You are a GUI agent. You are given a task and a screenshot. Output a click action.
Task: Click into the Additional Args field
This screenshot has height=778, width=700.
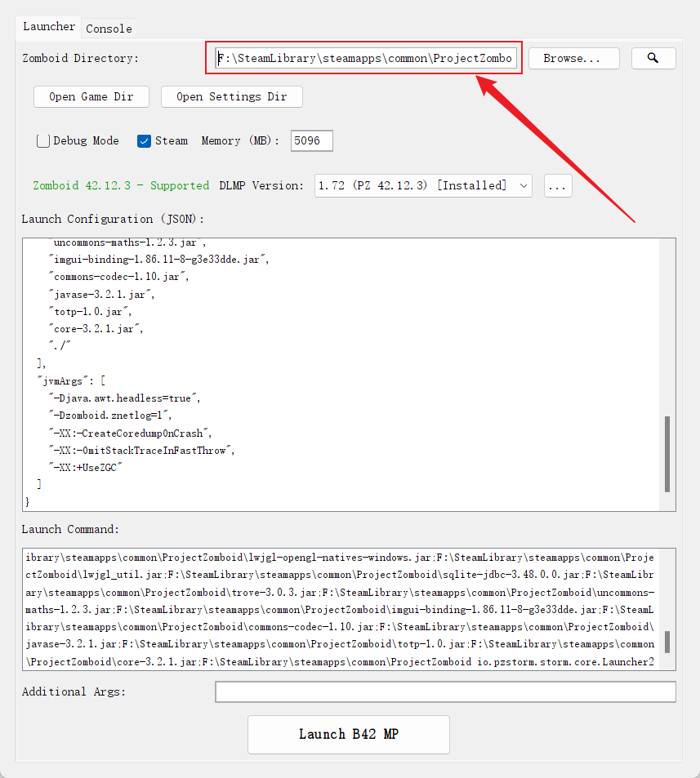tap(445, 692)
